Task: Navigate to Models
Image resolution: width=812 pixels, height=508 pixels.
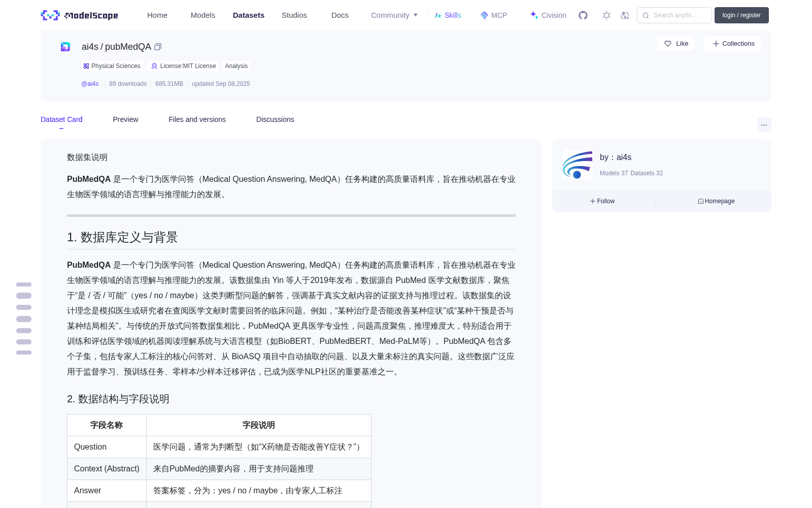Action: pos(203,15)
